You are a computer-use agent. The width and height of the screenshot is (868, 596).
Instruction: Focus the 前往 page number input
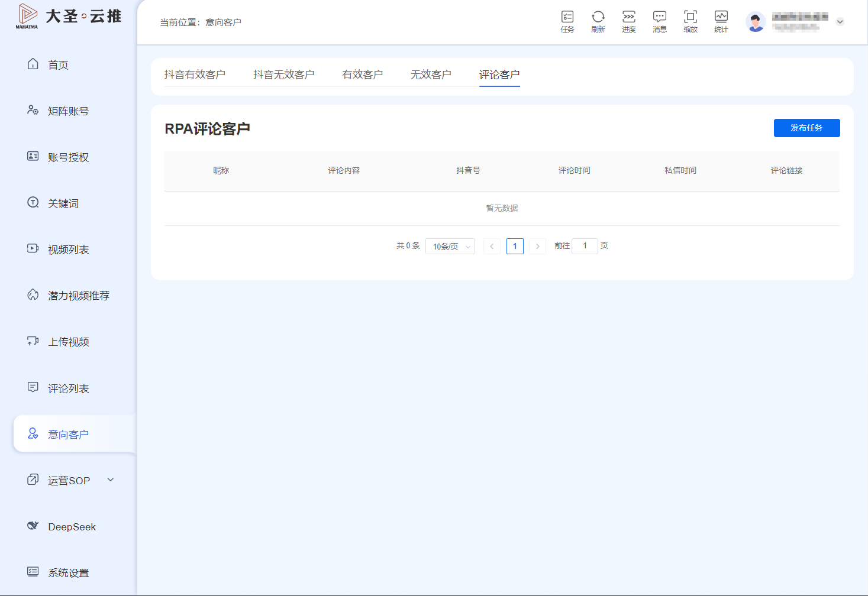[x=585, y=246]
